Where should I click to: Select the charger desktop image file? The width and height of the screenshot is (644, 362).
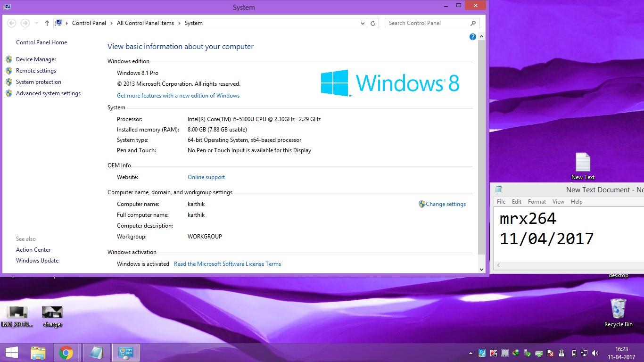[52, 316]
